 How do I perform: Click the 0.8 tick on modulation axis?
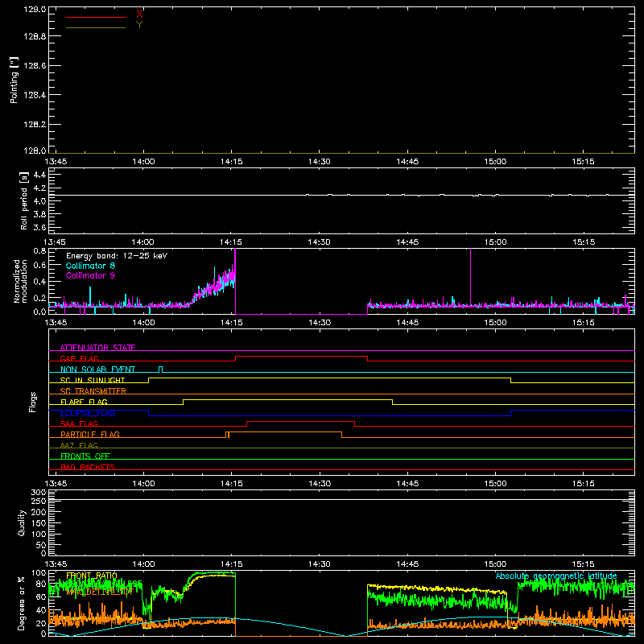(39, 250)
